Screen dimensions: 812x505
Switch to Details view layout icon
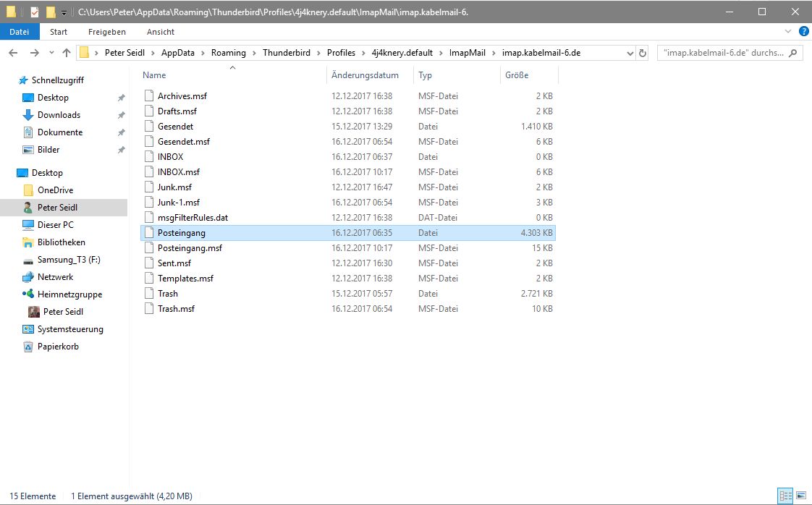785,496
